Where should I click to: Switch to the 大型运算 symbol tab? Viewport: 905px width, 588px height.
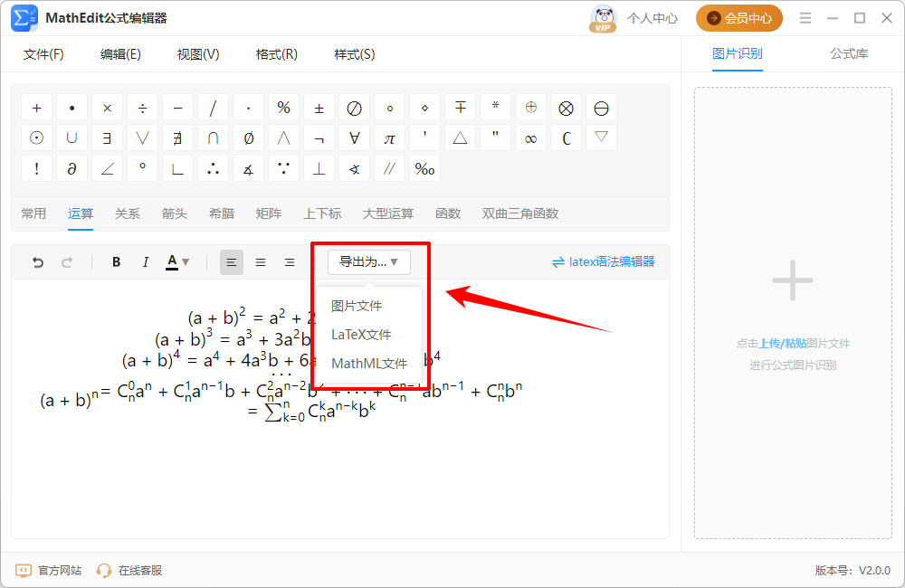click(x=388, y=213)
